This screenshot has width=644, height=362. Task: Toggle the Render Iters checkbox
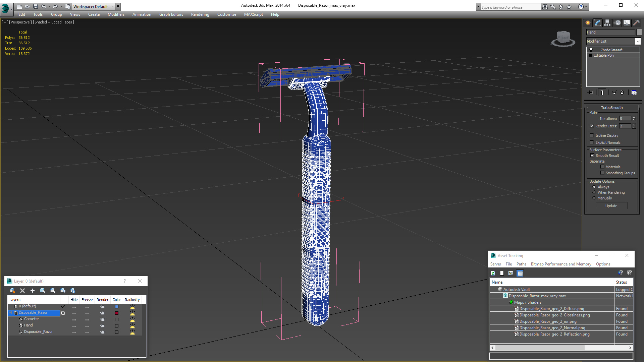pos(592,126)
